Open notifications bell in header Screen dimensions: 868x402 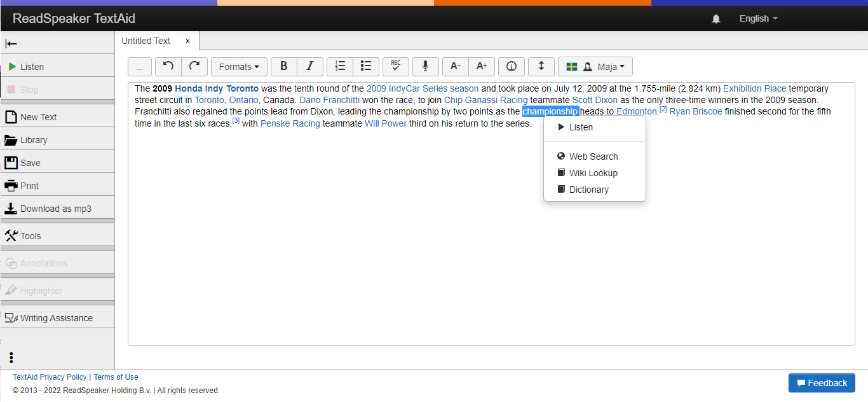point(716,19)
